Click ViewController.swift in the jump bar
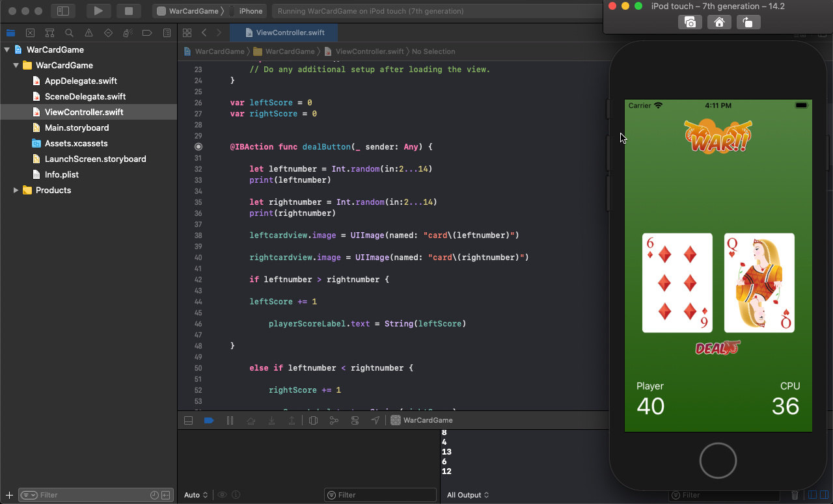Image resolution: width=833 pixels, height=504 pixels. point(364,51)
